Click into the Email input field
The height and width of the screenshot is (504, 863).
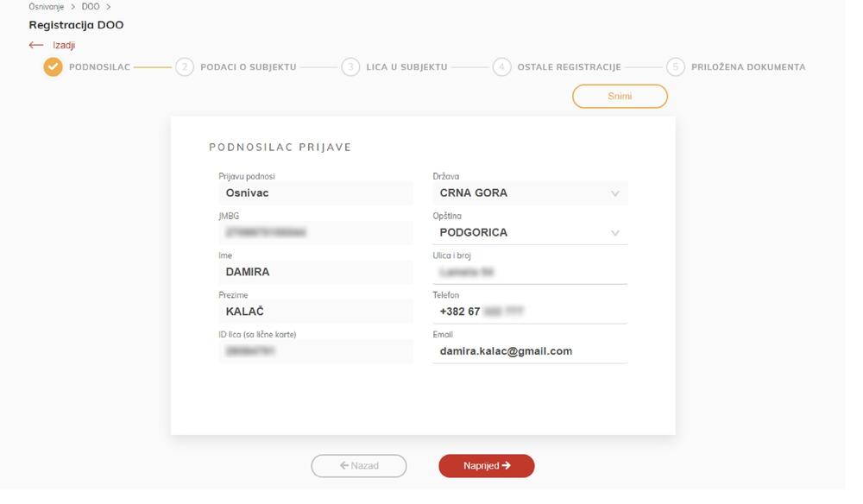click(x=529, y=351)
